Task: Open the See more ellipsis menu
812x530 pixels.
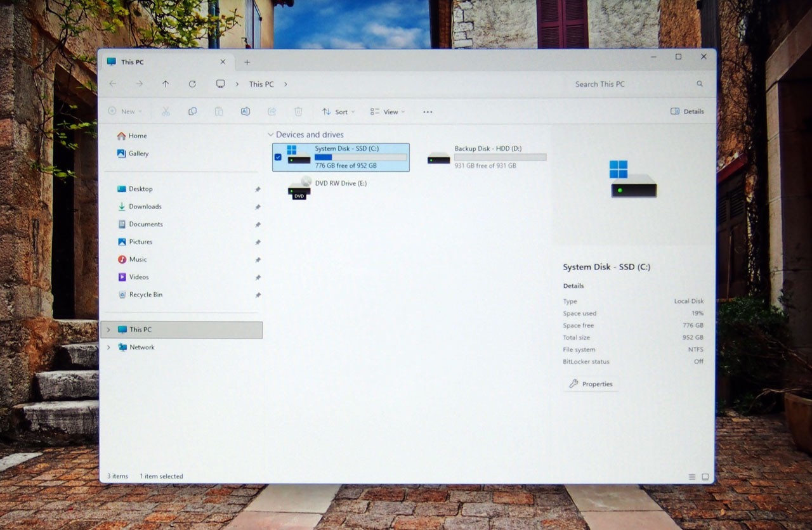Action: pyautogui.click(x=428, y=112)
